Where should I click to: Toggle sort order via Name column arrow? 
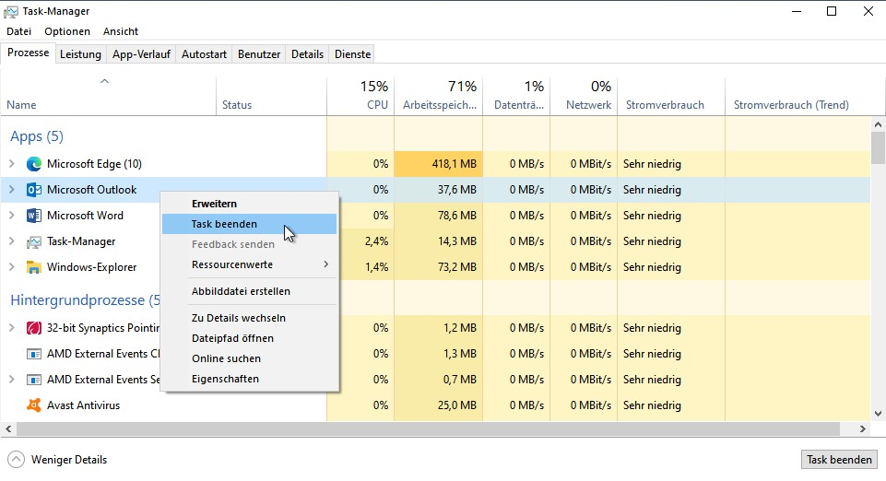point(105,81)
